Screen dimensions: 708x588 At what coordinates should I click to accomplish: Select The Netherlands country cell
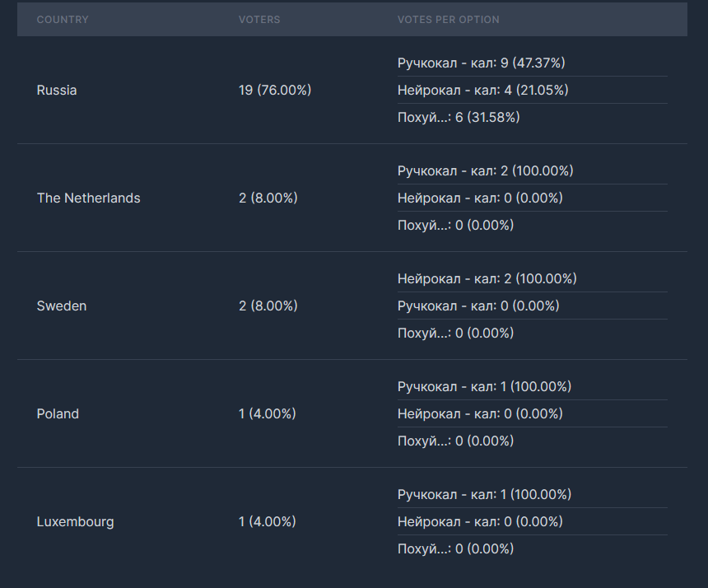pyautogui.click(x=89, y=198)
